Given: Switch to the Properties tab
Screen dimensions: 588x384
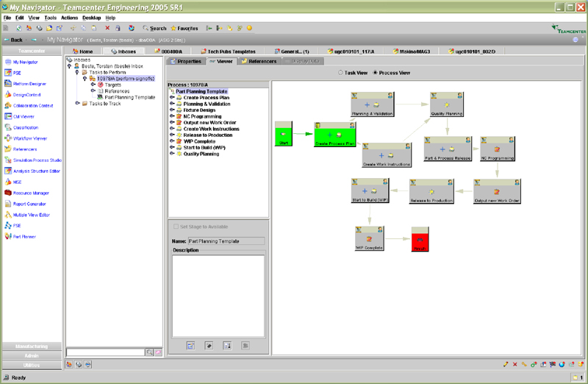Looking at the screenshot, I should [186, 61].
